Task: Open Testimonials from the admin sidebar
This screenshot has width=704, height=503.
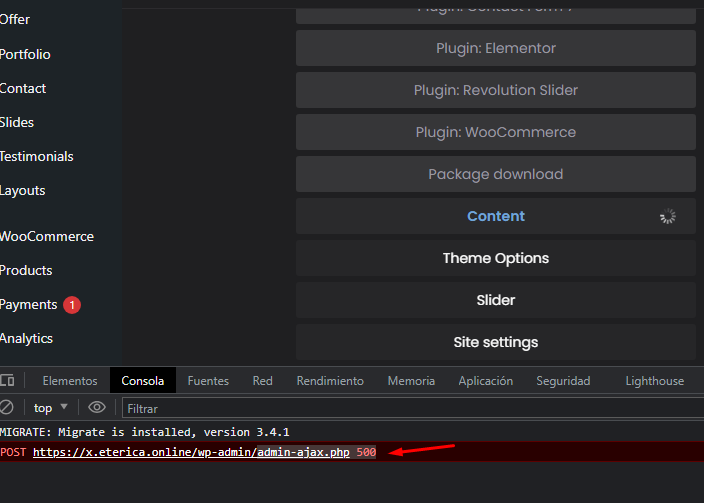Action: click(x=36, y=156)
